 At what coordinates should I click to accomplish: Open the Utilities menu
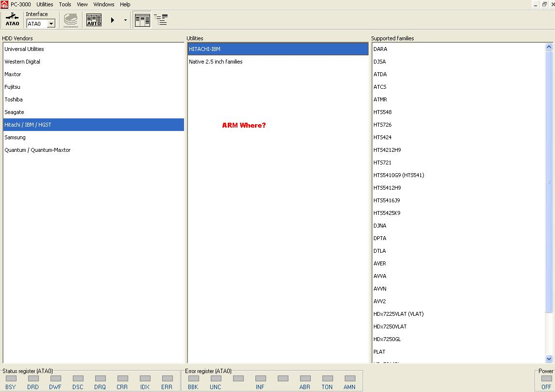(x=45, y=4)
